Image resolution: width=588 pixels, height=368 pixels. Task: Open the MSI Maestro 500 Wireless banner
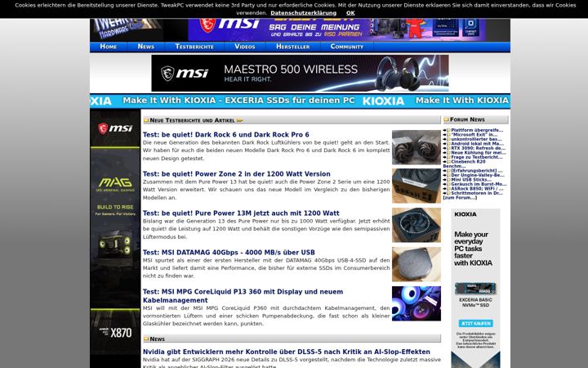[x=300, y=73]
